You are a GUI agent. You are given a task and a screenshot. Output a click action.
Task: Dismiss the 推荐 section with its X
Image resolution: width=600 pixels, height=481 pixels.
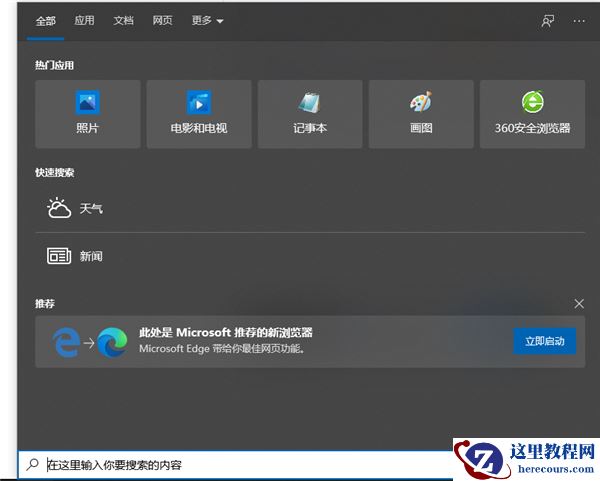(x=579, y=304)
